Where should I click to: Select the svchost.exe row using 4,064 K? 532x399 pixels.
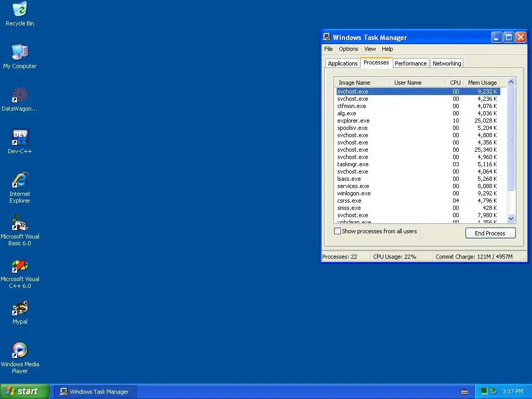point(418,171)
